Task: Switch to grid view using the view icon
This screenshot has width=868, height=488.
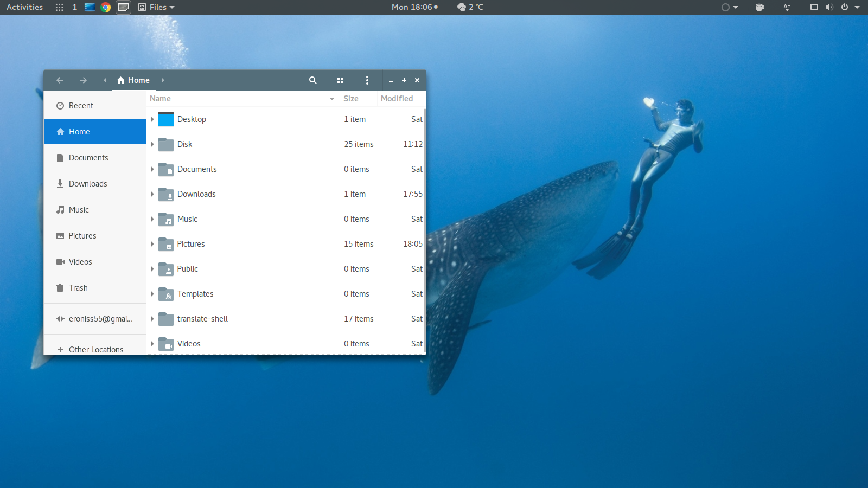Action: [340, 80]
